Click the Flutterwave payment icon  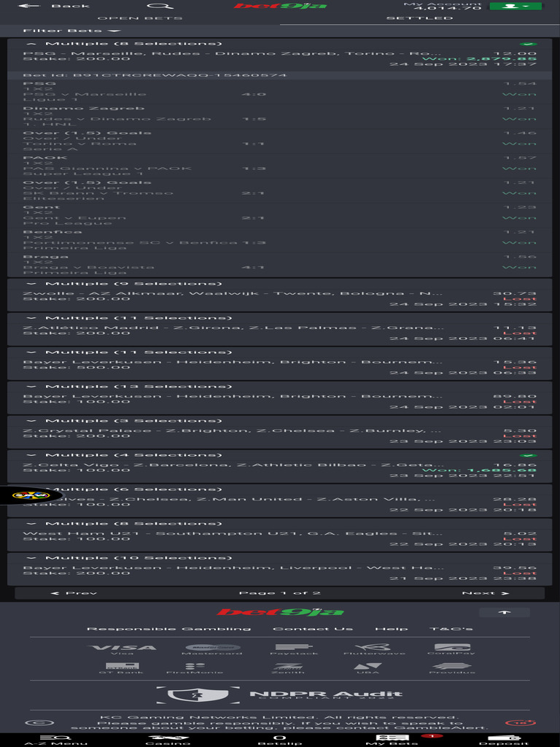click(x=374, y=649)
